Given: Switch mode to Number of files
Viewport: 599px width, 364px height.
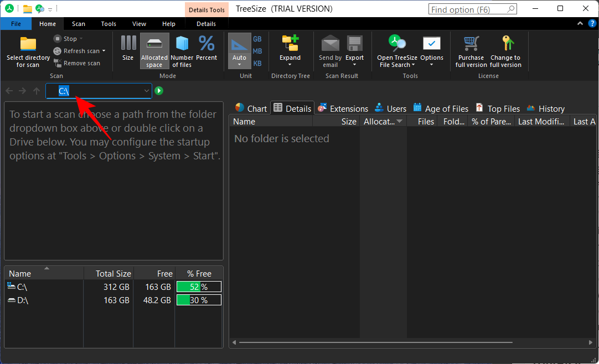Looking at the screenshot, I should click(x=182, y=51).
